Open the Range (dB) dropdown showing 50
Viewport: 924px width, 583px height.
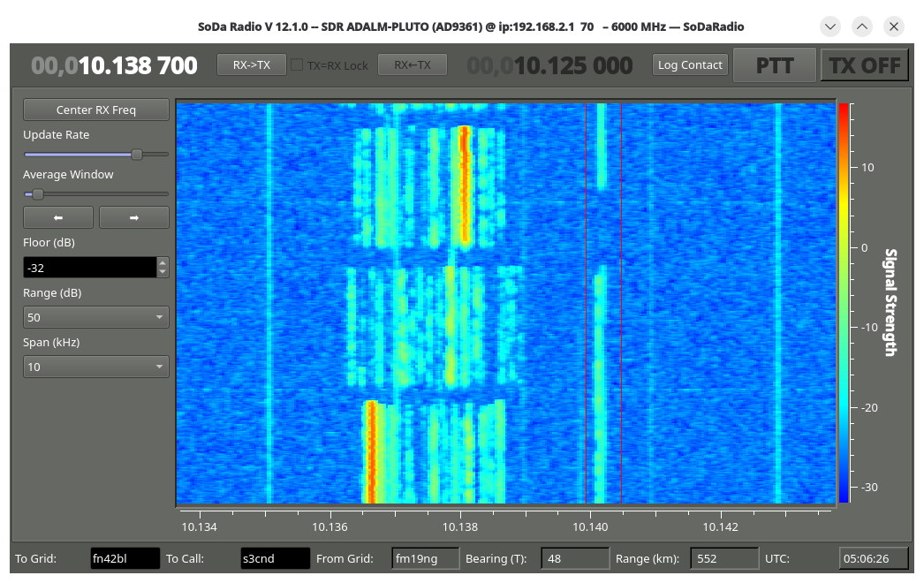96,317
